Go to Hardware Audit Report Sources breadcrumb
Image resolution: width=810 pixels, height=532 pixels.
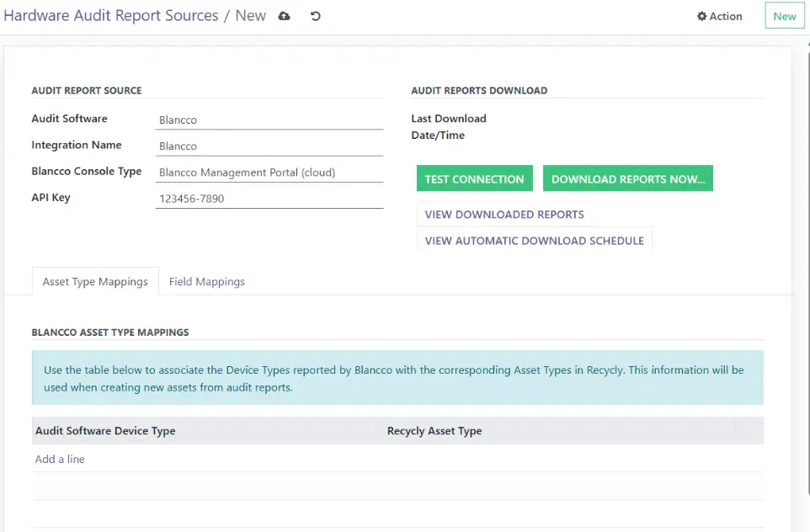coord(111,15)
